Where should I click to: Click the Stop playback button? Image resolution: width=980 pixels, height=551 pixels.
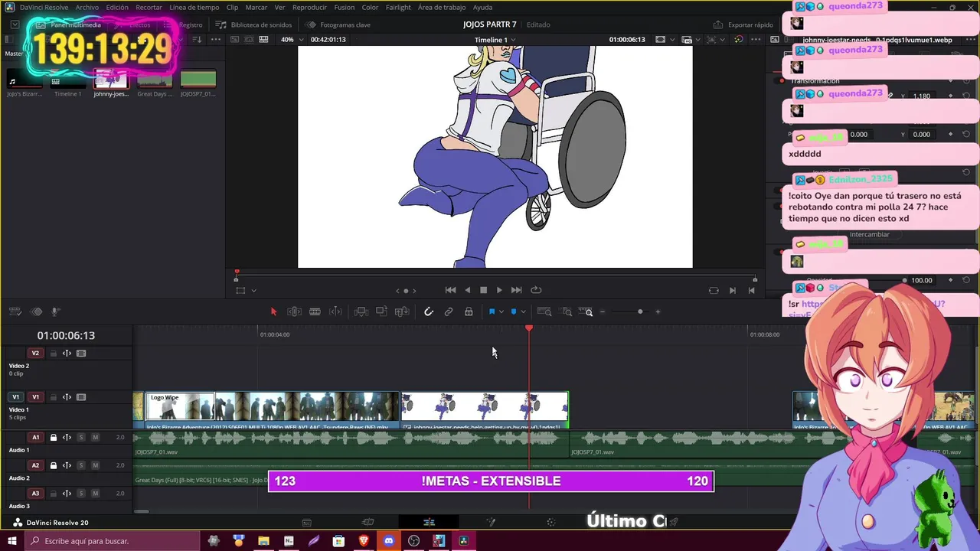pyautogui.click(x=483, y=290)
